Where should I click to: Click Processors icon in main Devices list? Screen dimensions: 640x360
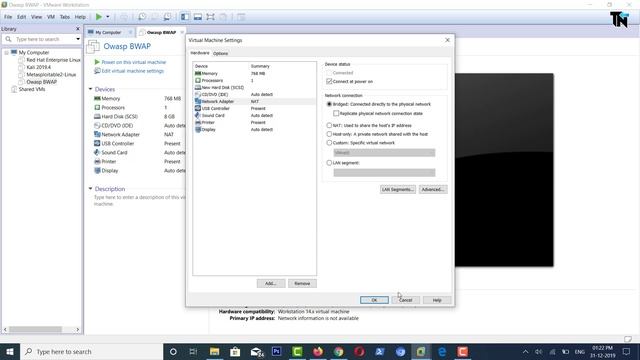[x=97, y=107]
